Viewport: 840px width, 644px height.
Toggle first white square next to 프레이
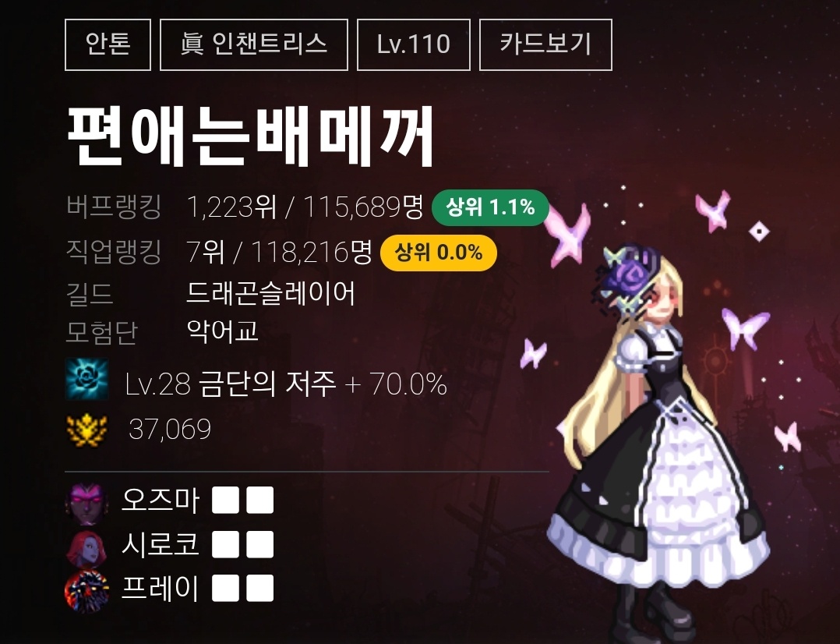pos(225,588)
